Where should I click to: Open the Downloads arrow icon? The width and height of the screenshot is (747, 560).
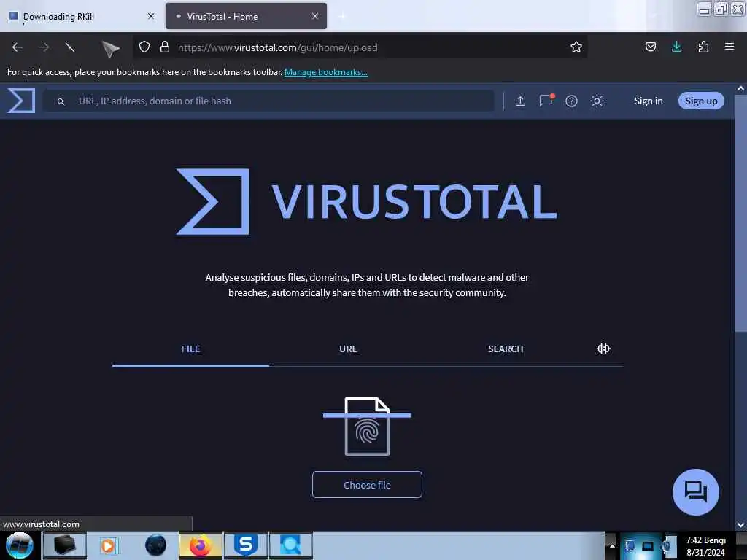pos(676,47)
